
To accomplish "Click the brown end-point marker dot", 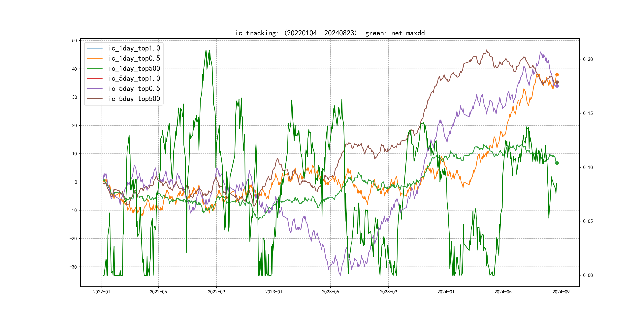I will point(557,82).
